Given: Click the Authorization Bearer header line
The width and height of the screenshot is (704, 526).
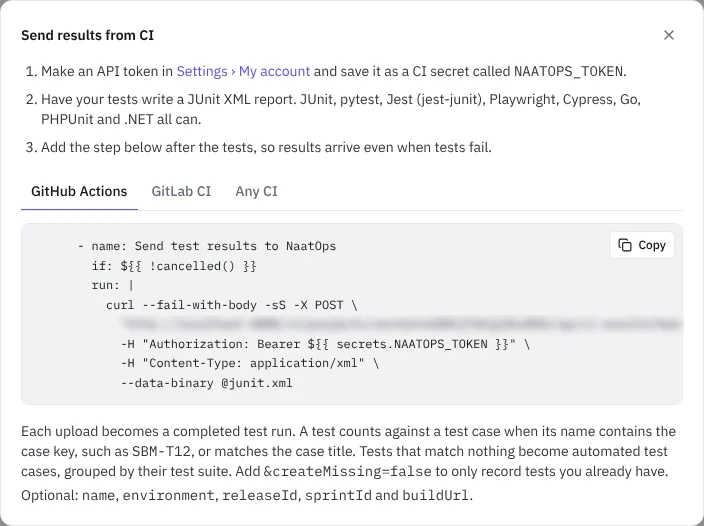Looking at the screenshot, I should click(326, 344).
